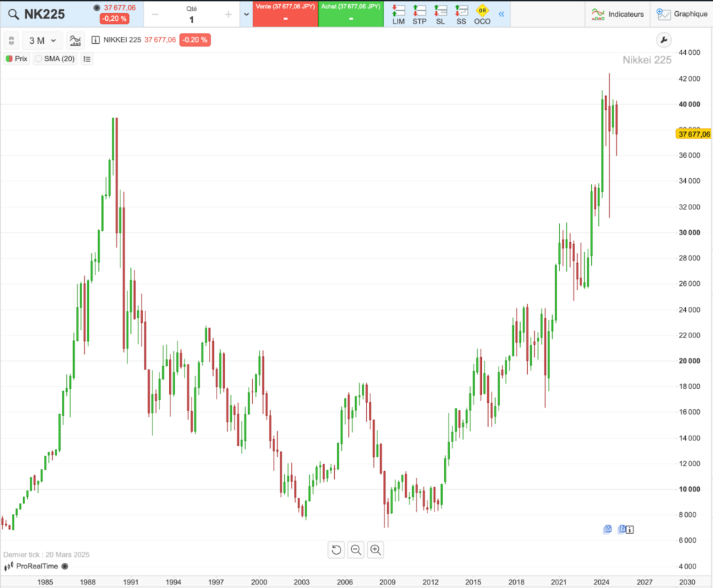Zoom out of the chart
The image size is (713, 588).
tap(356, 550)
